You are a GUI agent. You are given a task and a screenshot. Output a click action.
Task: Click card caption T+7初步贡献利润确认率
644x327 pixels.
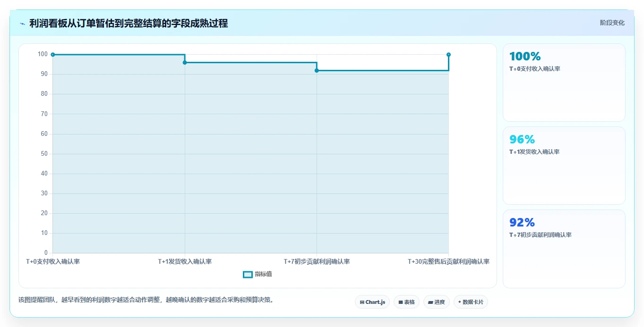pyautogui.click(x=540, y=235)
